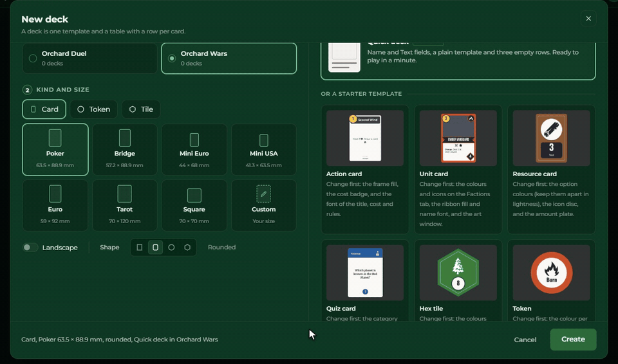Choose the Resource card template thumbnail

pyautogui.click(x=551, y=138)
